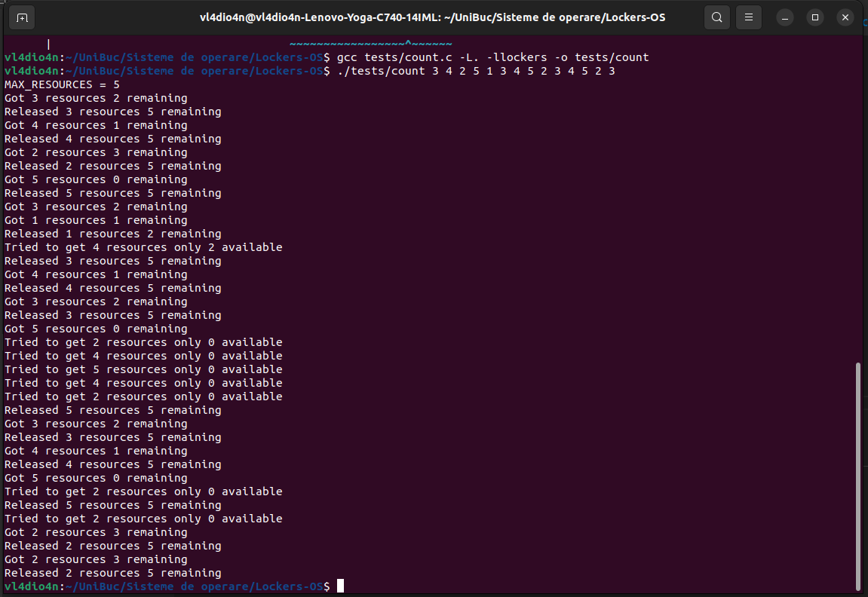Click 'Released 1 resources 2 remaining' line
The image size is (868, 597).
click(x=113, y=234)
